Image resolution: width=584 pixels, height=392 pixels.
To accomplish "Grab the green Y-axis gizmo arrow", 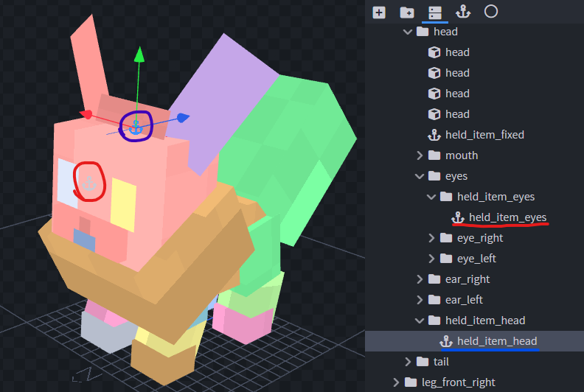I will [x=139, y=55].
